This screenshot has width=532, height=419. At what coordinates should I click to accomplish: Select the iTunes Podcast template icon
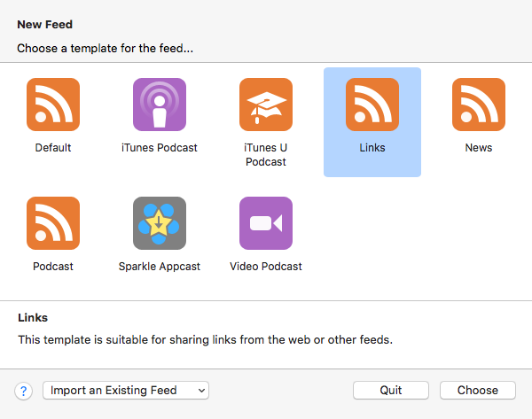(160, 105)
